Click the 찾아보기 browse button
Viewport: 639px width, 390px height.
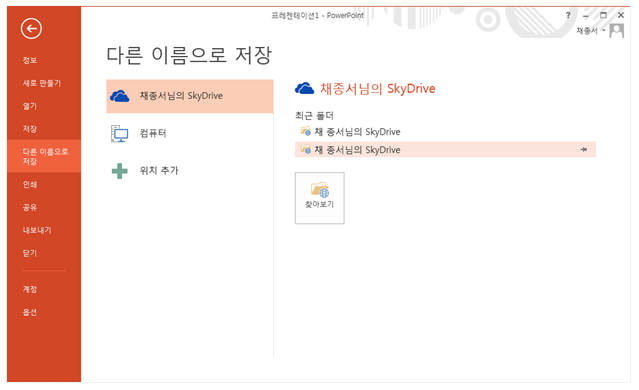pos(320,198)
